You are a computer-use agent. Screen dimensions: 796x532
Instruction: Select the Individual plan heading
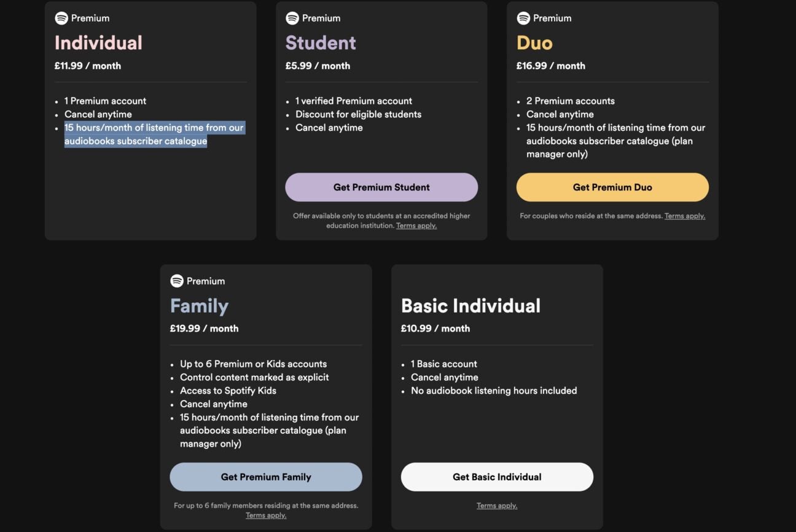(x=98, y=42)
